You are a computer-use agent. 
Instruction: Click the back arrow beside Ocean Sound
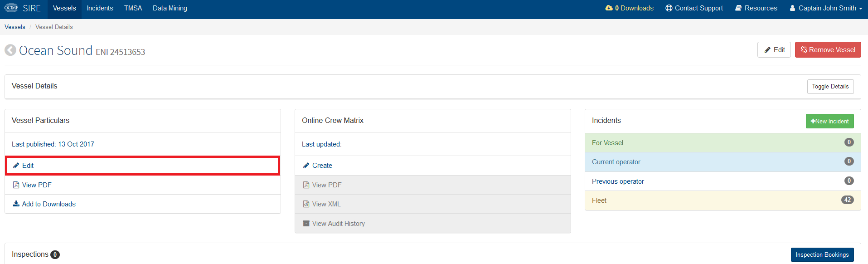coord(10,50)
